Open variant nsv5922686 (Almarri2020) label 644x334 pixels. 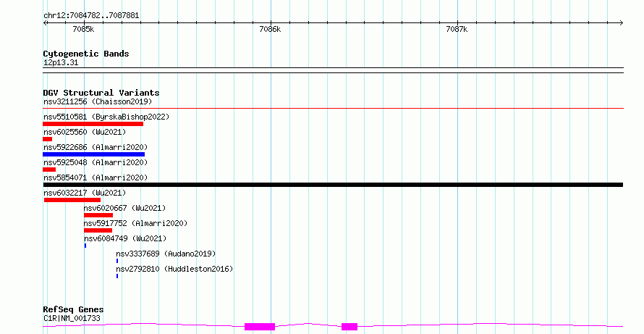coord(96,147)
